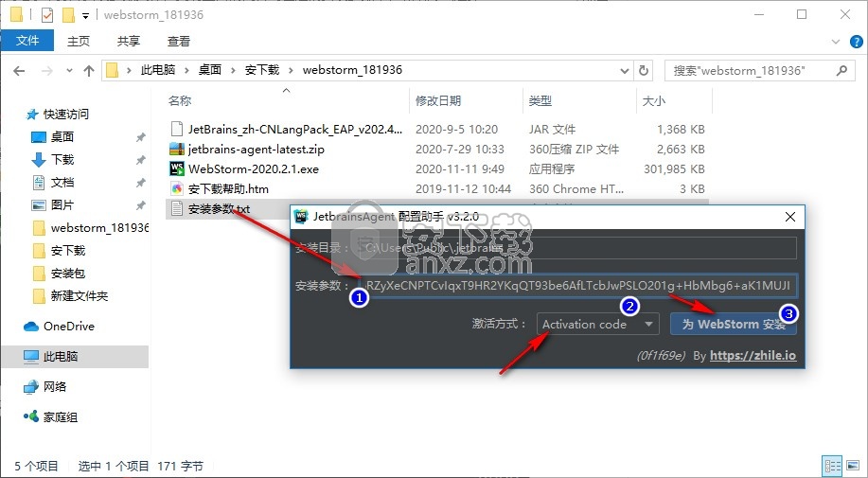Screen dimensions: 868x478
Task: Click new folder quick access toolbar icon
Action: point(68,15)
